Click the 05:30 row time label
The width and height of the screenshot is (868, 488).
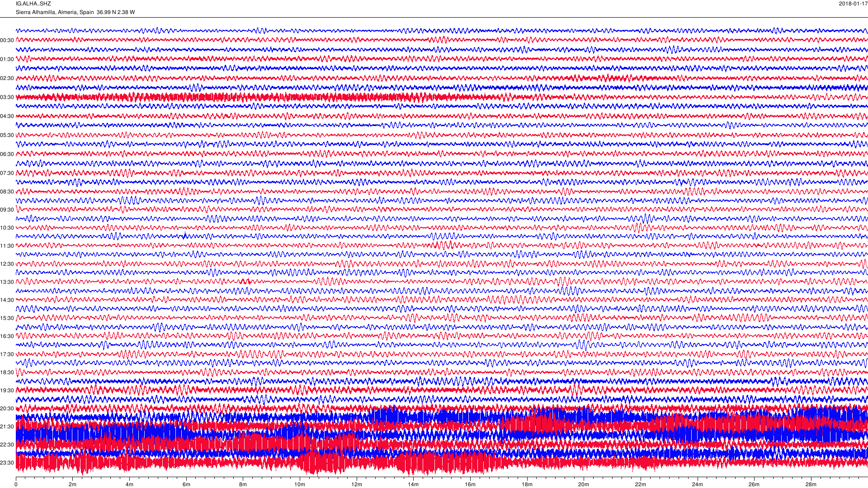pos(7,135)
